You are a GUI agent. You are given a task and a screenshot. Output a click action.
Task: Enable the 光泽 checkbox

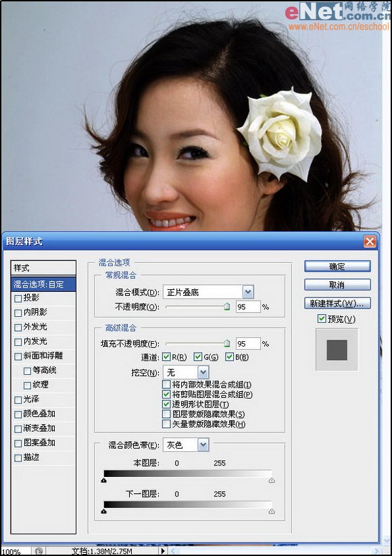[x=18, y=400]
